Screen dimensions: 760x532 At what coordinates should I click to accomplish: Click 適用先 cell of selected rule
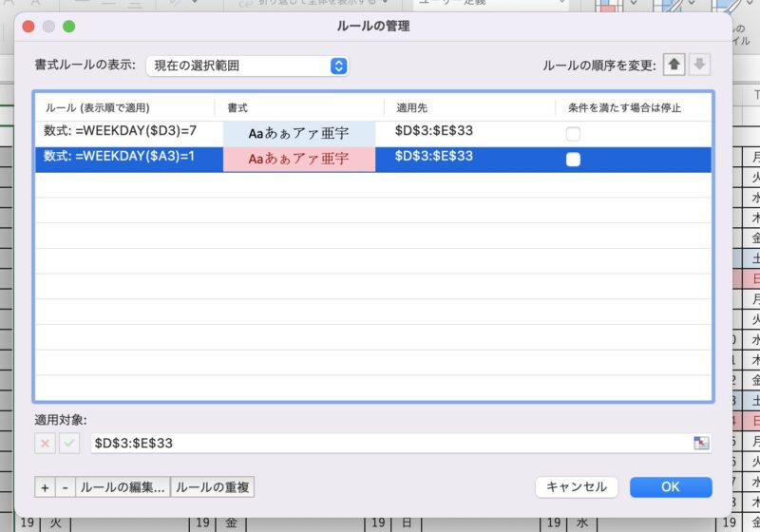pyautogui.click(x=434, y=156)
